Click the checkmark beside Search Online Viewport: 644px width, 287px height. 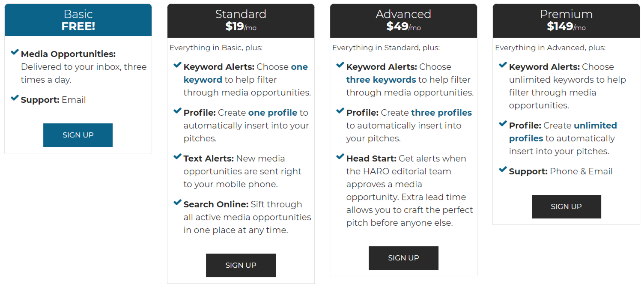(x=177, y=202)
